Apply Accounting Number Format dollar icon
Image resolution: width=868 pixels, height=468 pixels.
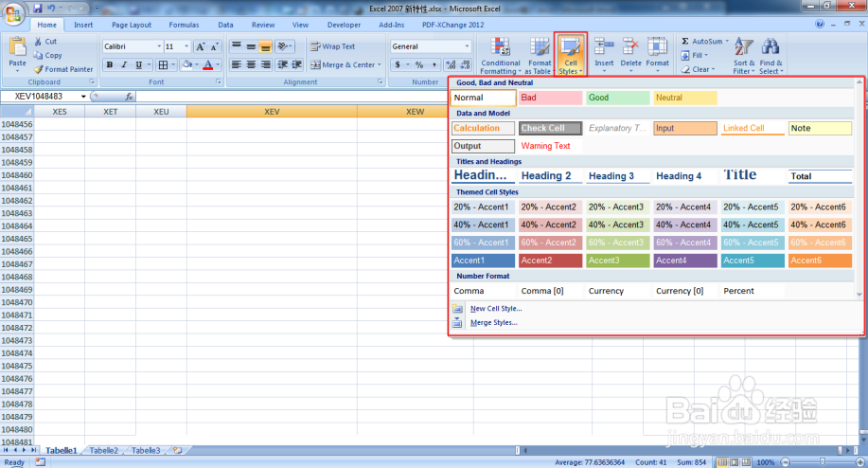coord(398,64)
